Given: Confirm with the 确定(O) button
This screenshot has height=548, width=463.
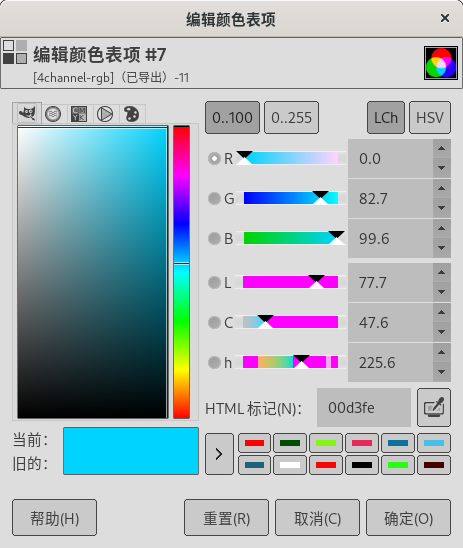Looking at the screenshot, I should tap(408, 518).
